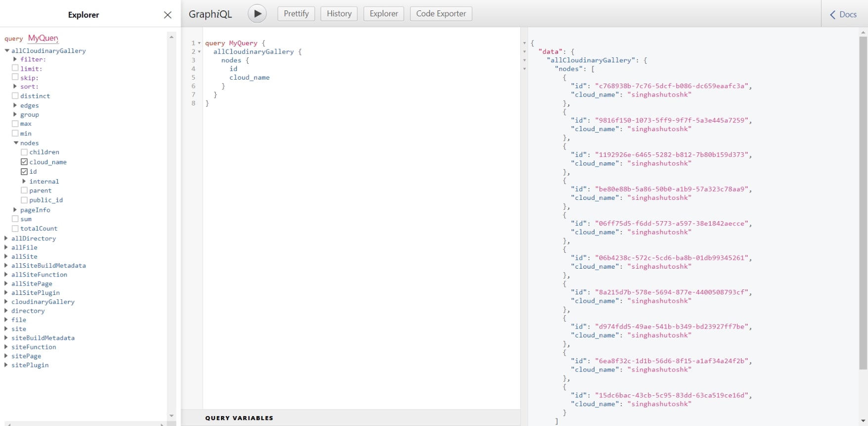Open the Docs panel
Image resolution: width=868 pixels, height=426 pixels.
pyautogui.click(x=844, y=14)
